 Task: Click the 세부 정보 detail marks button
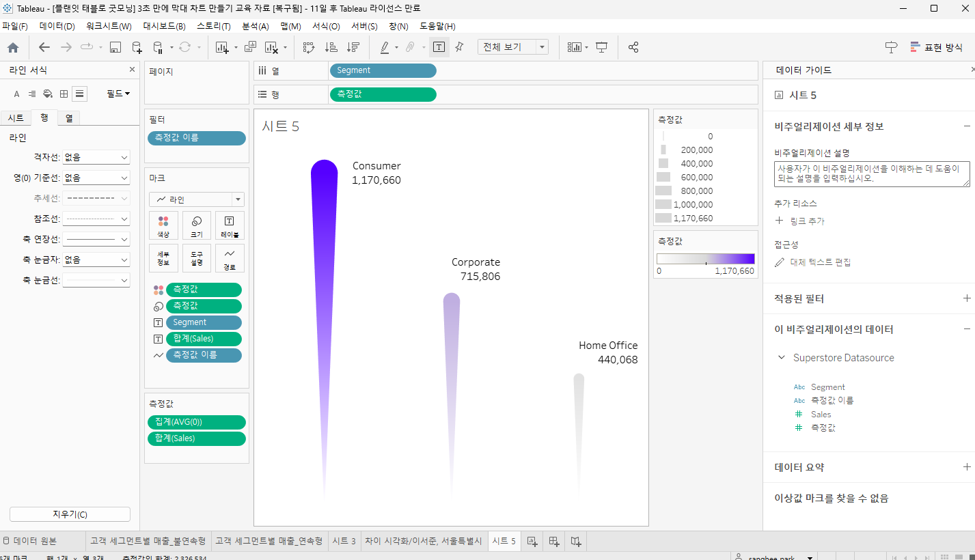[163, 258]
